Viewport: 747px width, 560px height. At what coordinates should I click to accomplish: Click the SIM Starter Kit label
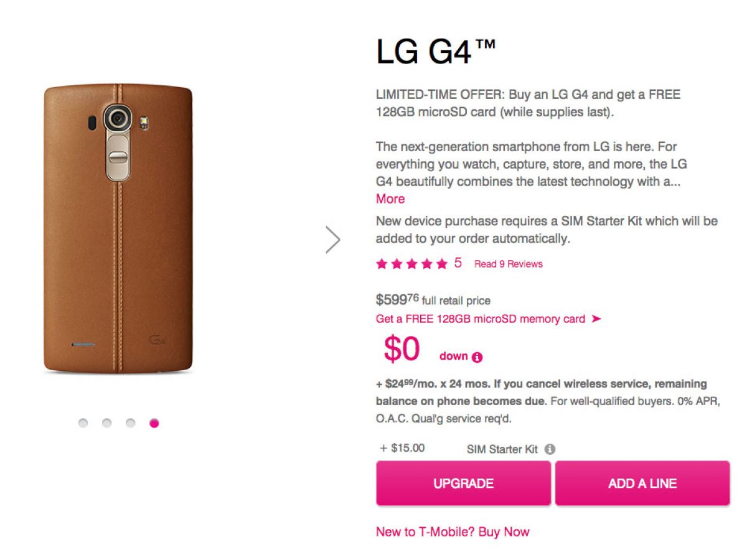click(x=502, y=449)
